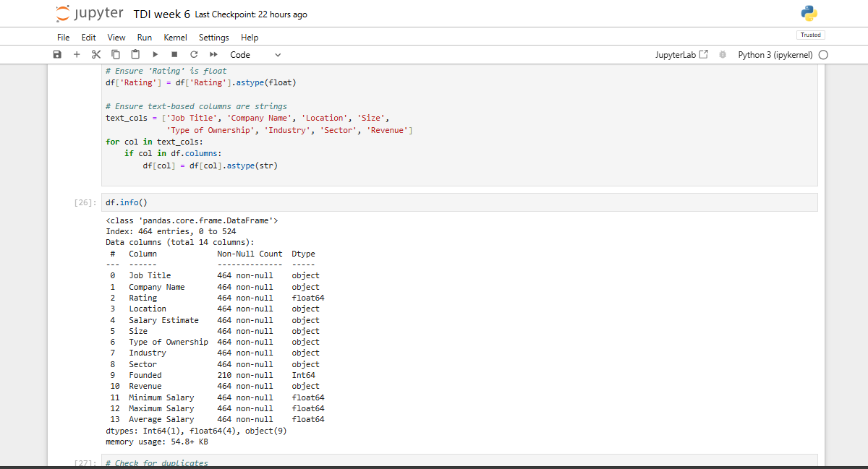Click the debugger bug icon

[722, 55]
